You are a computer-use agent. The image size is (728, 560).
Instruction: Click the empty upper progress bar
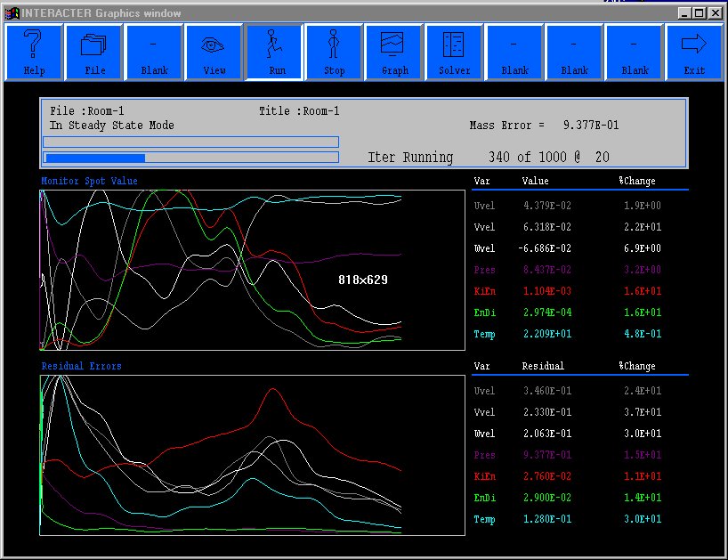(x=190, y=142)
